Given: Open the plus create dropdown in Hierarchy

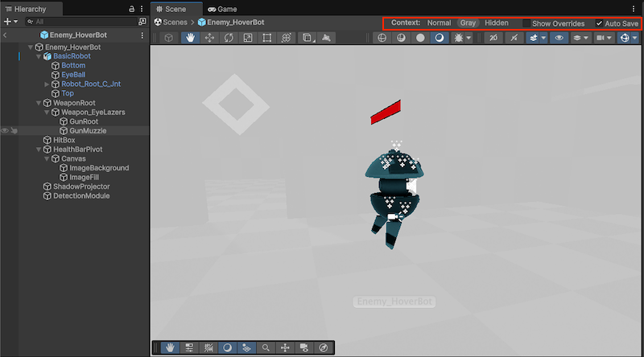Looking at the screenshot, I should (10, 22).
